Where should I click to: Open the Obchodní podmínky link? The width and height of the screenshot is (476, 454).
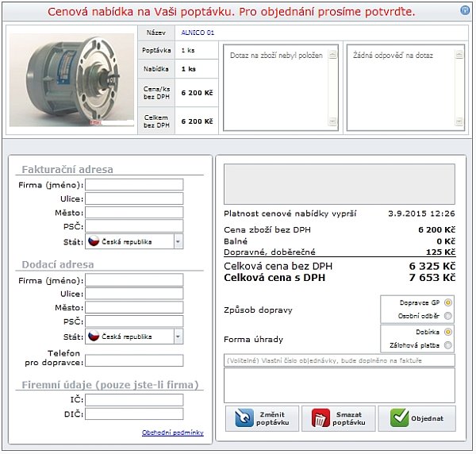(x=172, y=433)
